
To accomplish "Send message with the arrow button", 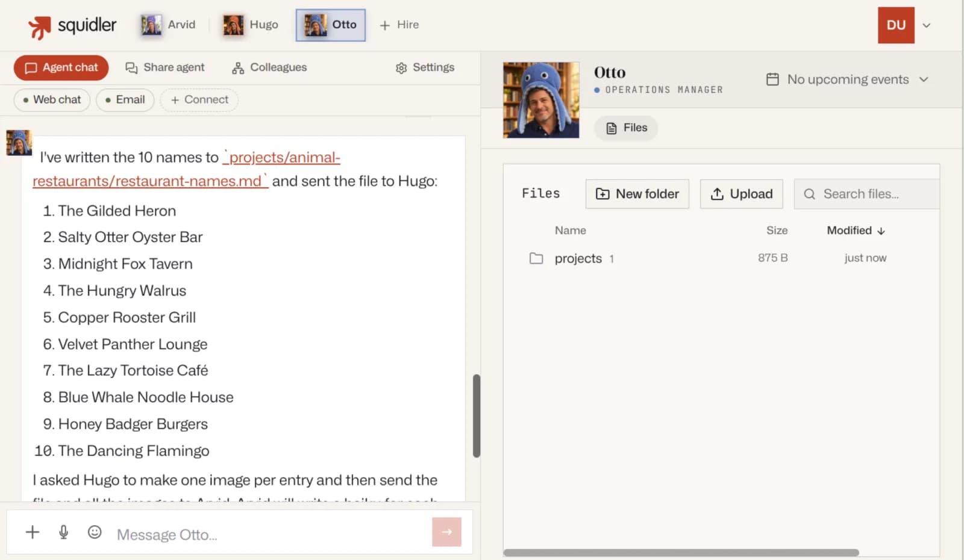I will [446, 532].
